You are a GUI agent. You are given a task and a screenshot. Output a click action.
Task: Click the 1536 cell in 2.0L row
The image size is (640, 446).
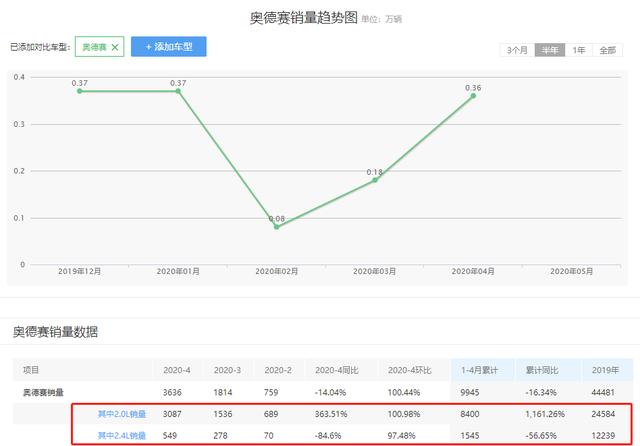[222, 414]
